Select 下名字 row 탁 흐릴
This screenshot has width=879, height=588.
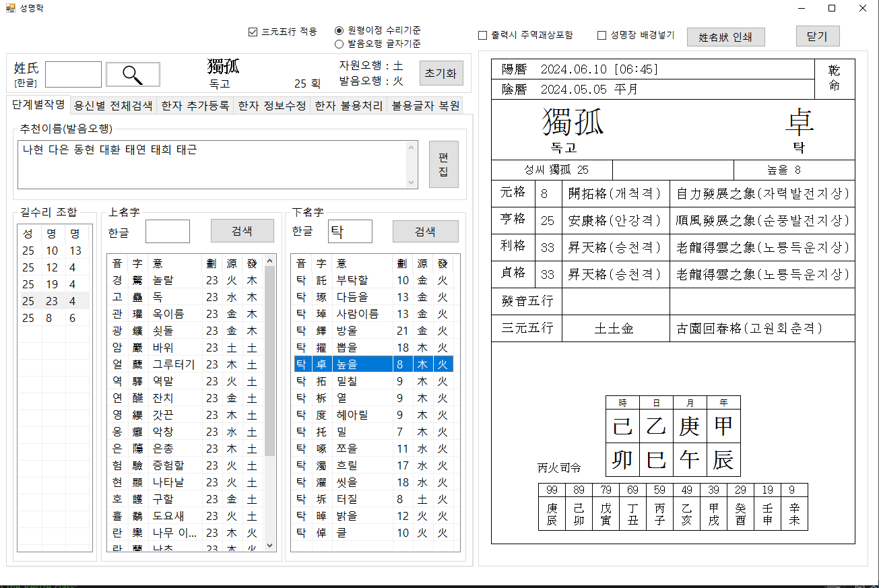374,465
